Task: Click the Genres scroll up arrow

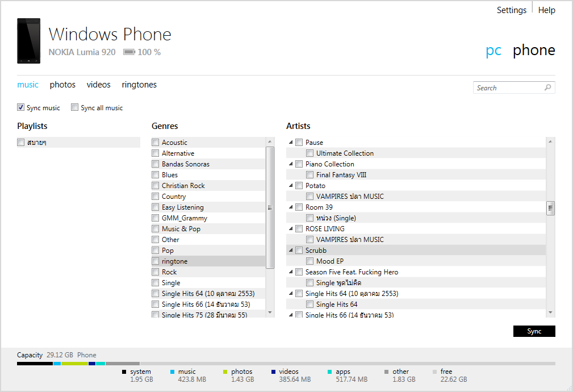Action: 270,141
